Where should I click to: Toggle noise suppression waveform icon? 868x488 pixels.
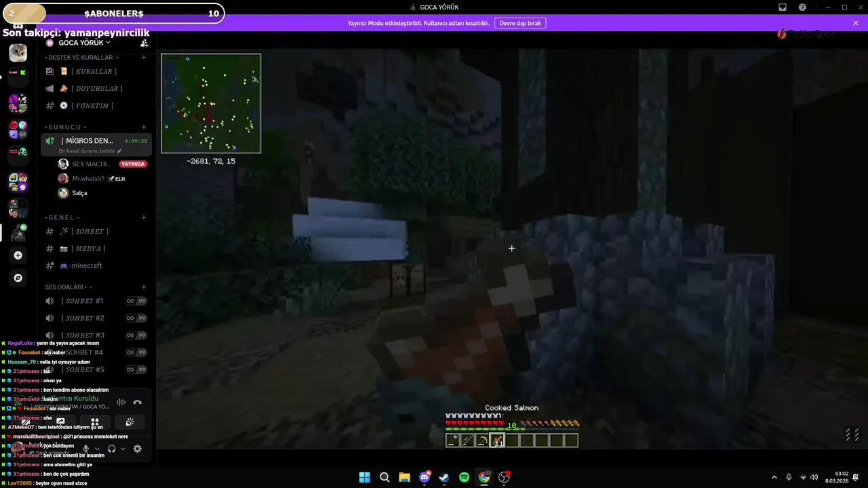[x=121, y=402]
